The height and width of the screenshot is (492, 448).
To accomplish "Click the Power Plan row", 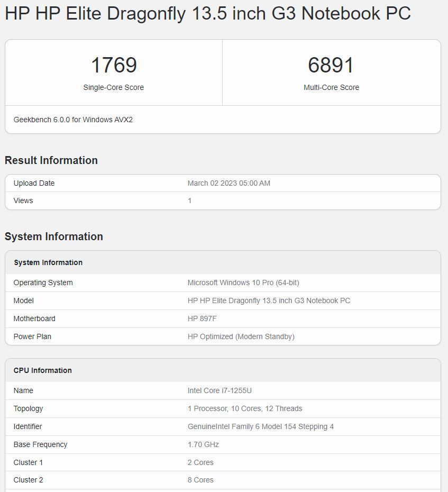I will (32, 336).
